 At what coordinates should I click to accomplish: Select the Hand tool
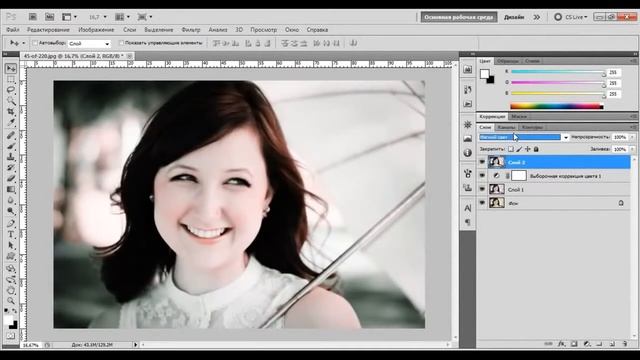[x=11, y=290]
